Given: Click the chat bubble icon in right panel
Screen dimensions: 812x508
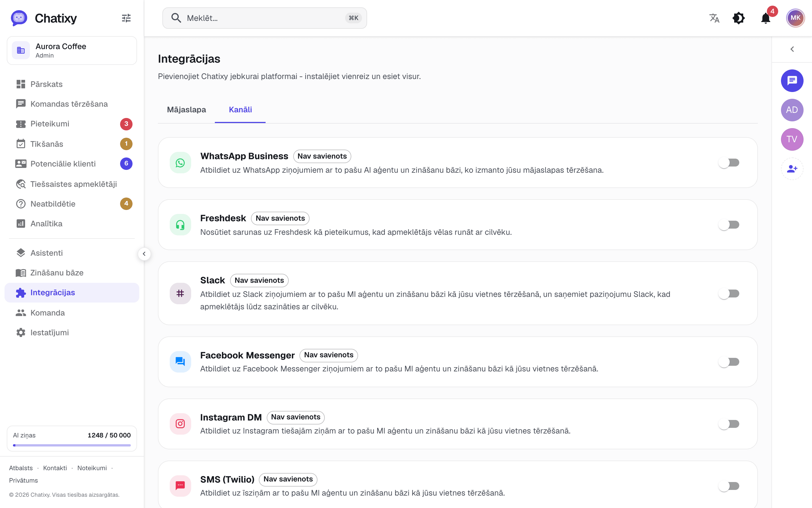Looking at the screenshot, I should point(792,81).
